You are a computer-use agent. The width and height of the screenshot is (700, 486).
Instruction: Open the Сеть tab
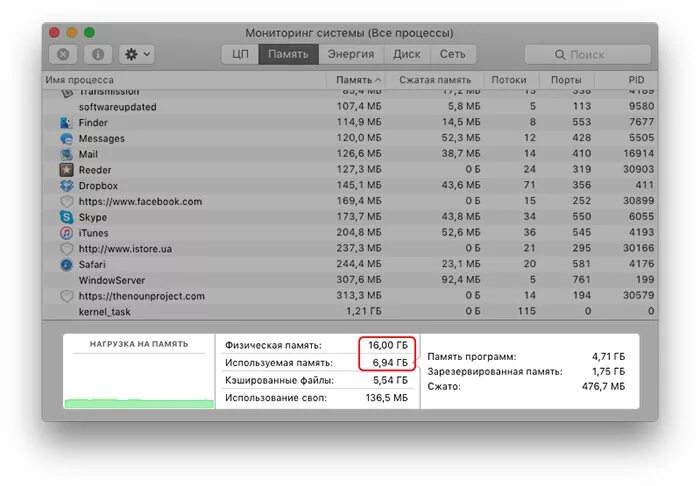coord(453,54)
